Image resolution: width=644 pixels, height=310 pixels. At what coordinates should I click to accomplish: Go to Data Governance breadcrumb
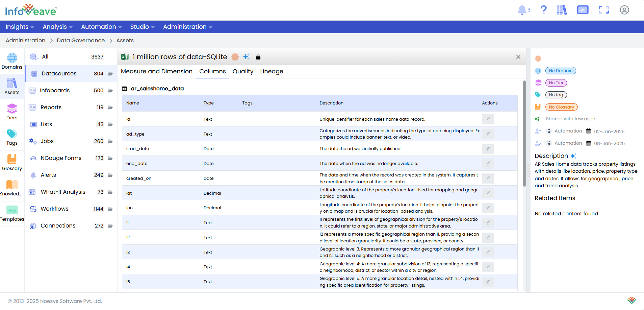pyautogui.click(x=81, y=40)
